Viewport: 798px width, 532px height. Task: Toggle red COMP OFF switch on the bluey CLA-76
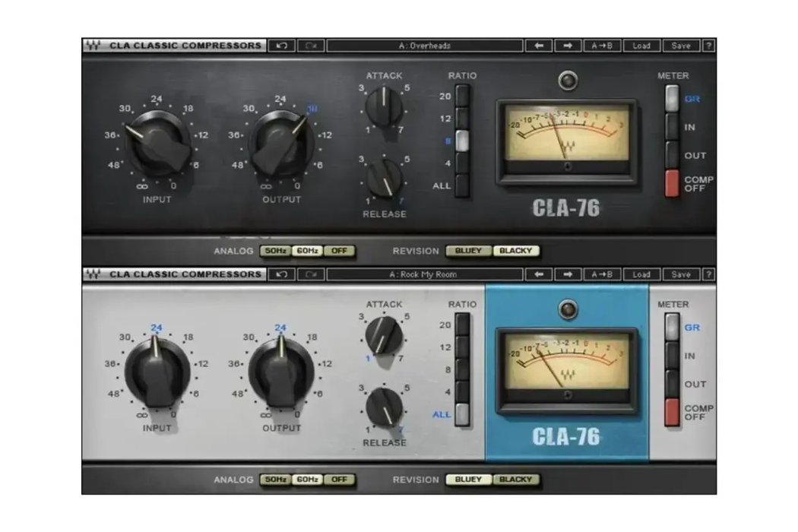click(x=672, y=412)
